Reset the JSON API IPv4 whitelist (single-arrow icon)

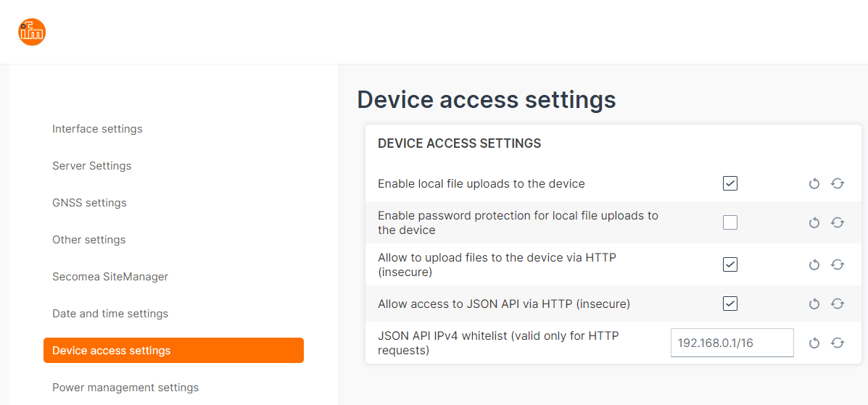pos(814,343)
